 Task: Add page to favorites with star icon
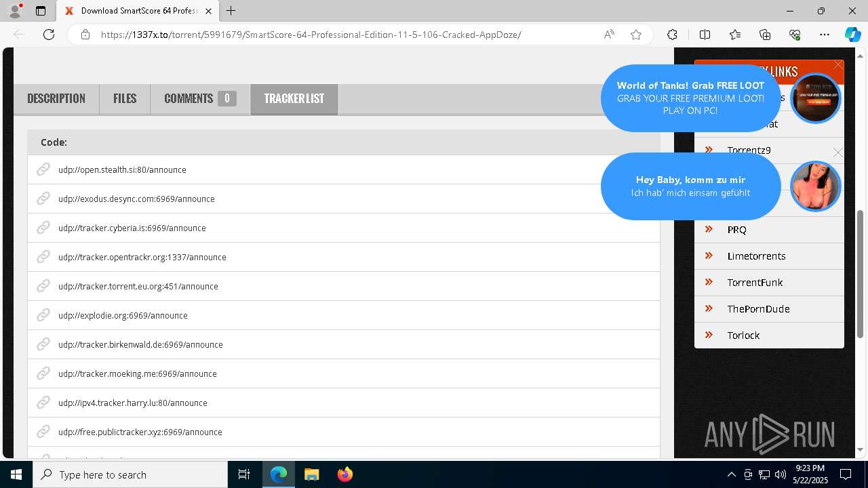(636, 35)
